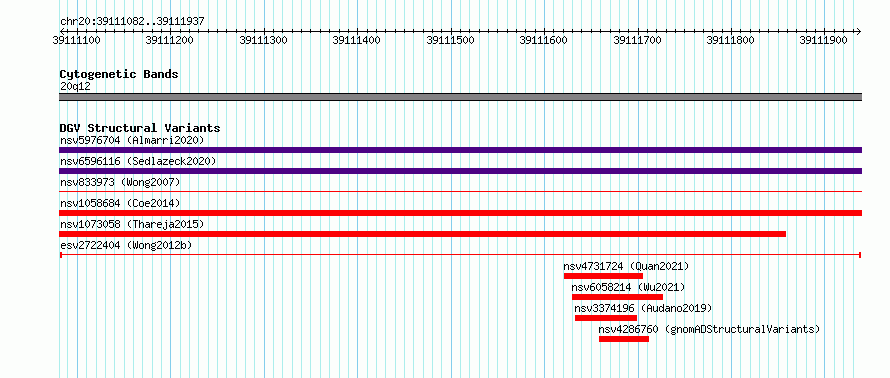Open the nsv3374196 (Audano2019) label
This screenshot has width=890, height=378.
[643, 308]
